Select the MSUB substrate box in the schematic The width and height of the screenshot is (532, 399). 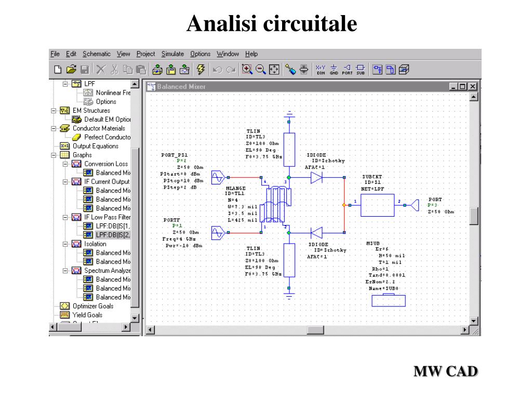[389, 301]
